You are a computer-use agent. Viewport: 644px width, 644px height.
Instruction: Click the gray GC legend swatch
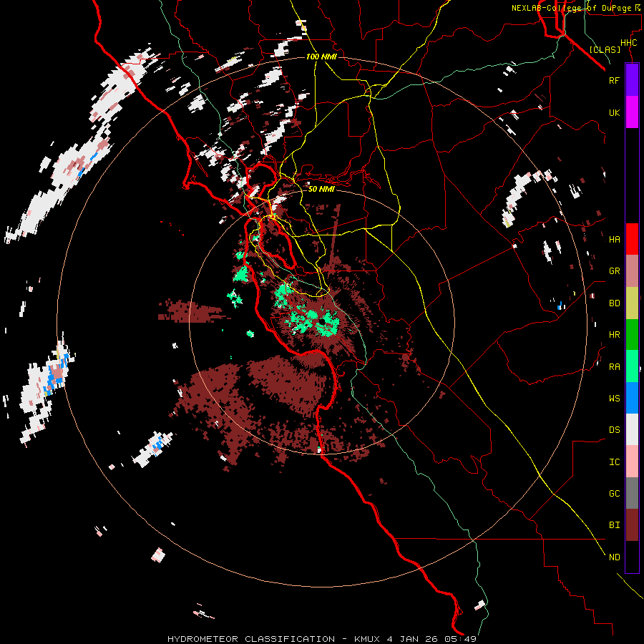[x=632, y=493]
